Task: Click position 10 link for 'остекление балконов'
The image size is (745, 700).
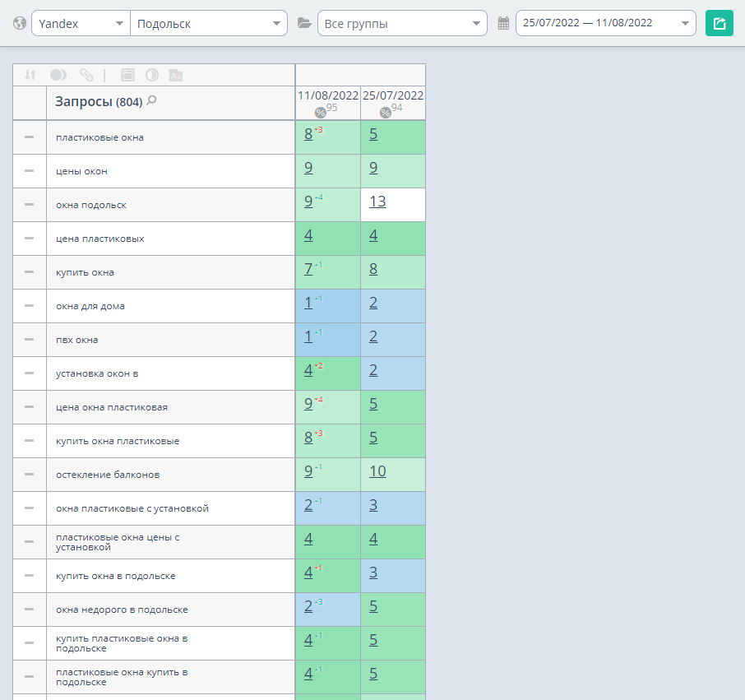Action: [377, 471]
